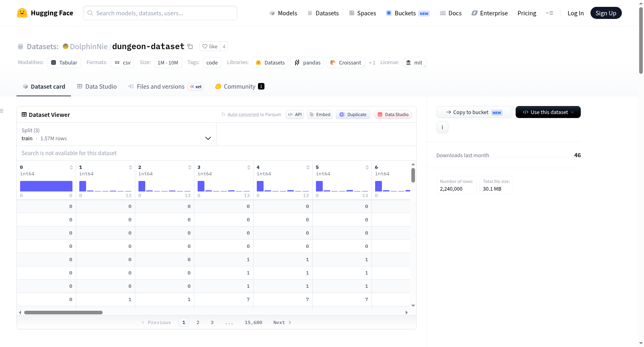Copy dataset name with the copy icon
Viewport: 644px width, 347px height.
[x=190, y=46]
